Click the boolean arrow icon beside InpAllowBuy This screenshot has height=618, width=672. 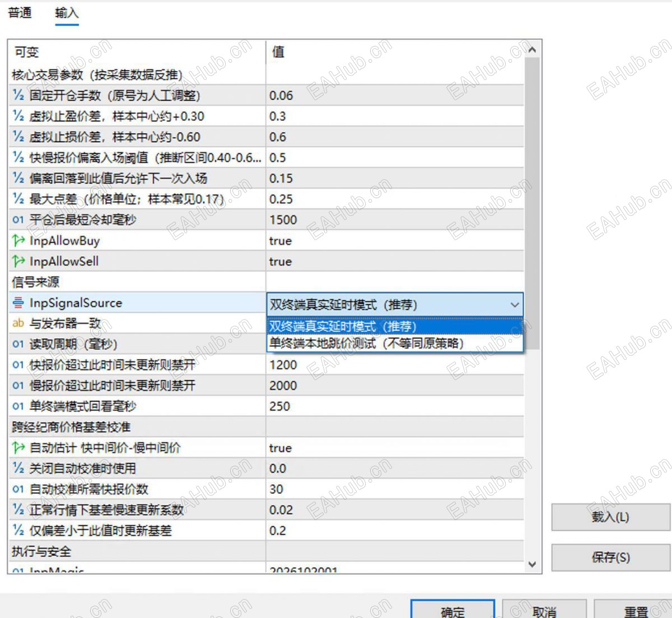pyautogui.click(x=18, y=241)
